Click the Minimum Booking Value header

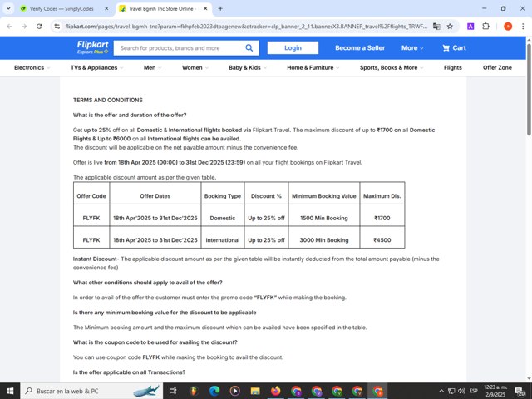(324, 196)
